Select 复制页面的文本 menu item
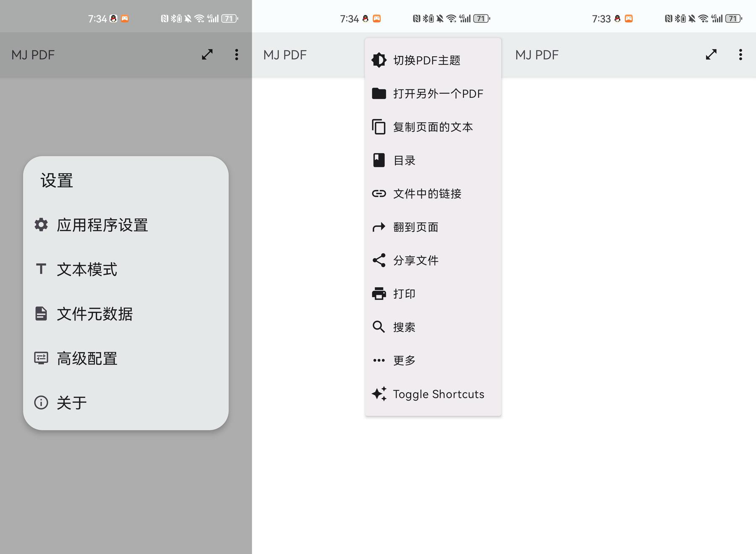756x554 pixels. click(433, 127)
